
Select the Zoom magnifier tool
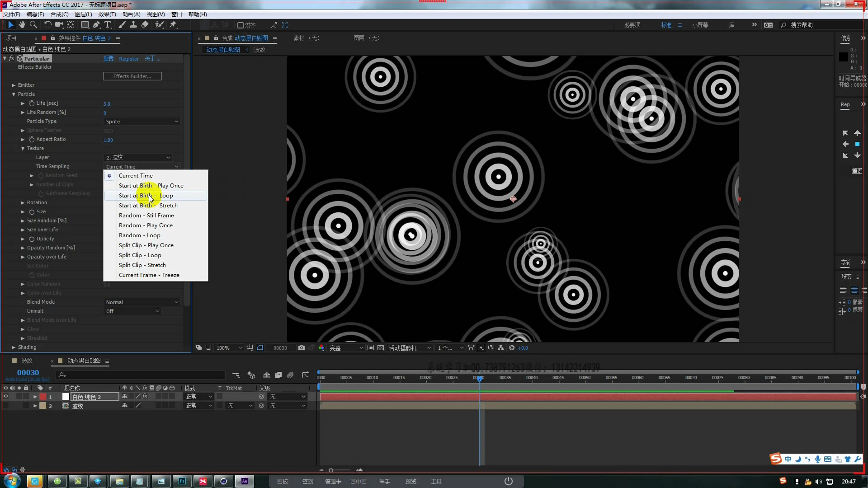tap(33, 25)
